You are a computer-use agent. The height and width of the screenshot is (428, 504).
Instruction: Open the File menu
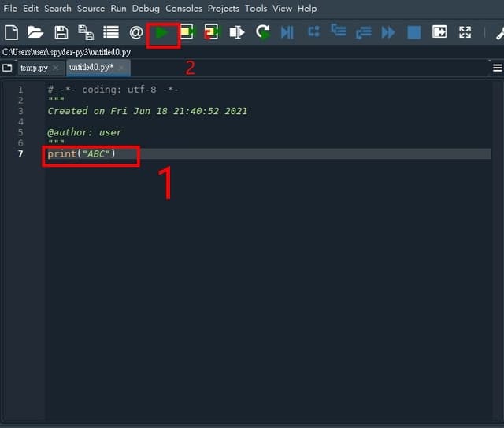(x=10, y=9)
